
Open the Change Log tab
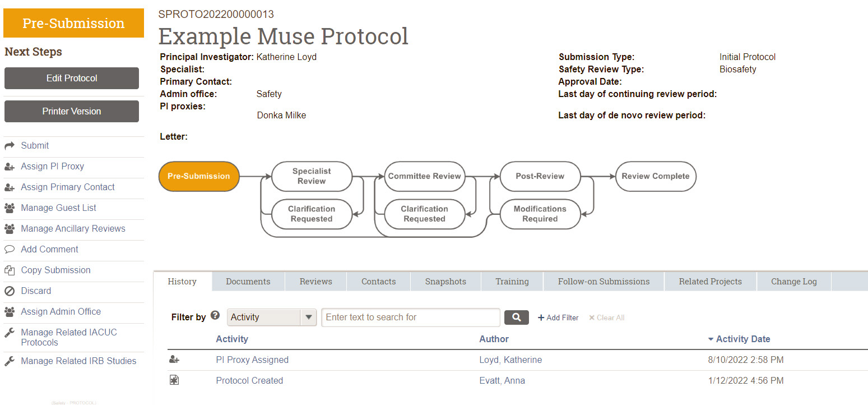[x=793, y=281]
